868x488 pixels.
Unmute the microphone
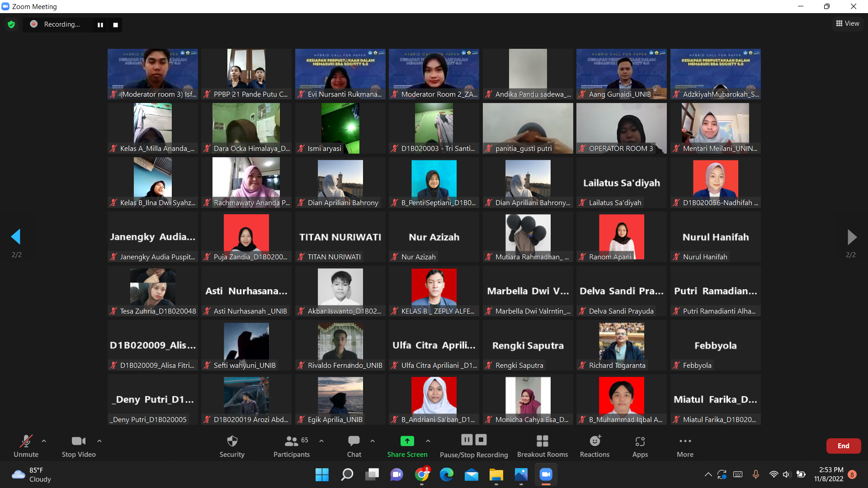tap(26, 445)
